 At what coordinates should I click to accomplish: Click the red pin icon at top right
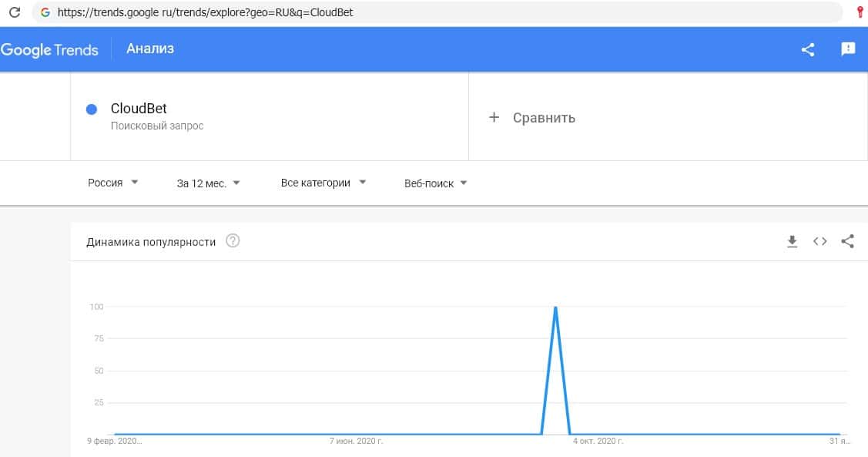click(860, 12)
